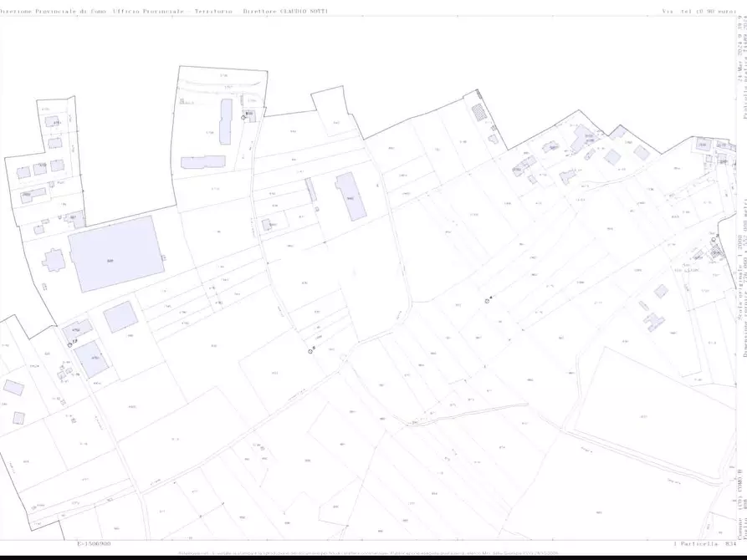Click the square shaded building below the largest building
The width and height of the screenshot is (747, 560).
click(120, 317)
